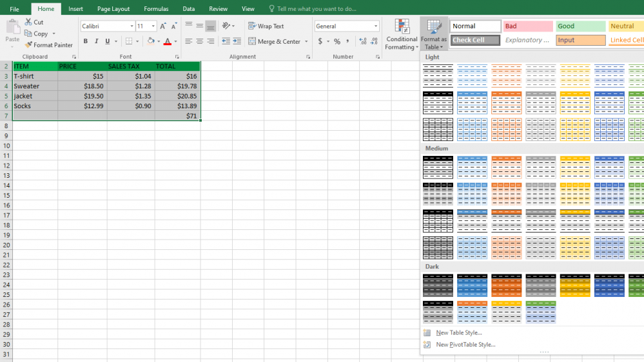Toggle Italic formatting
This screenshot has height=362, width=644.
[x=97, y=41]
